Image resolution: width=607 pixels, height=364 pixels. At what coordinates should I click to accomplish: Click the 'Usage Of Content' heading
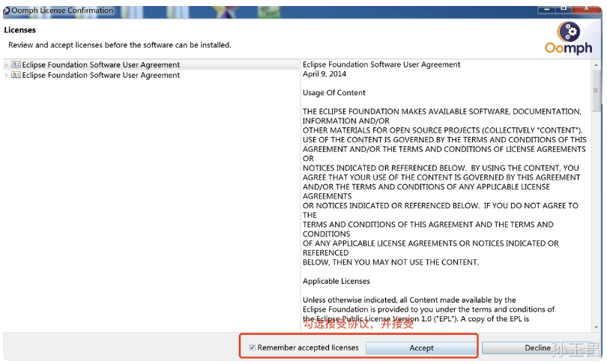(x=333, y=93)
